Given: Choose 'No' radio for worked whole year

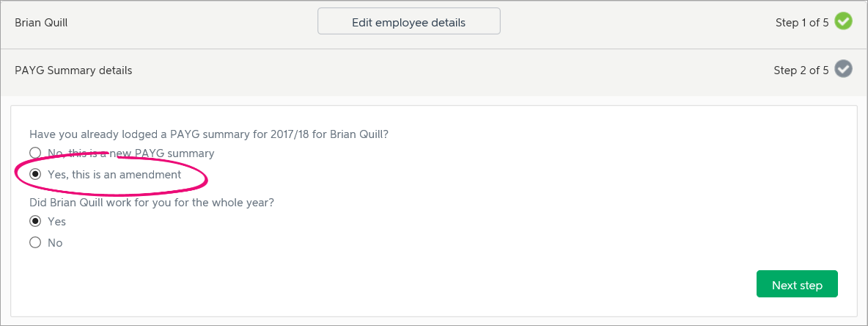Looking at the screenshot, I should (x=35, y=242).
